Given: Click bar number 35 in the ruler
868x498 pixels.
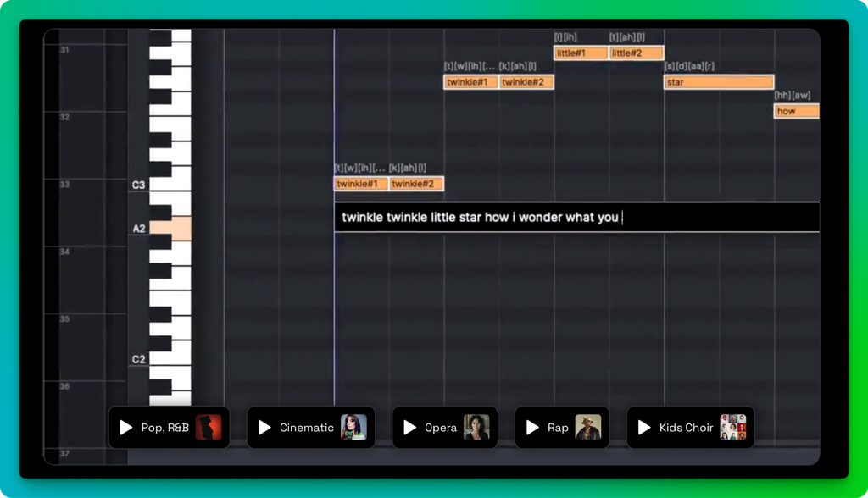Looking at the screenshot, I should 64,319.
